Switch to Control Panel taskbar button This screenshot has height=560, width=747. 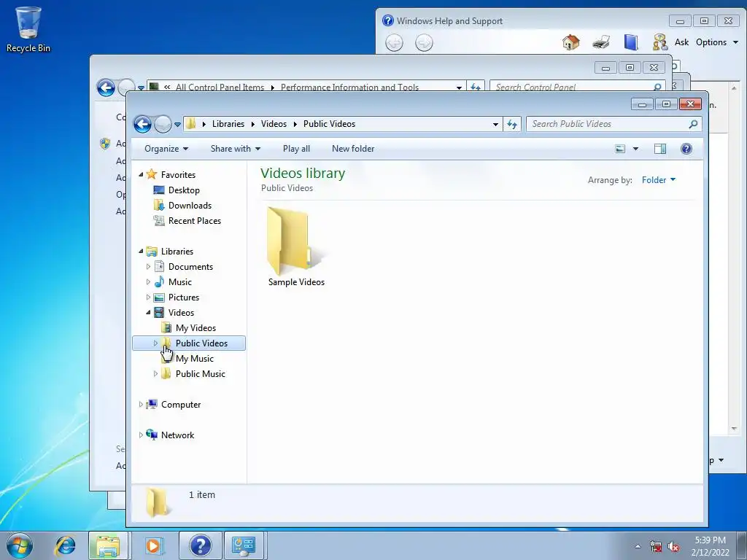point(244,545)
